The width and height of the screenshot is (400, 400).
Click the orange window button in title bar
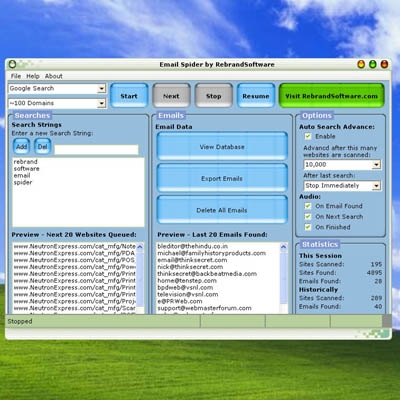click(361, 64)
